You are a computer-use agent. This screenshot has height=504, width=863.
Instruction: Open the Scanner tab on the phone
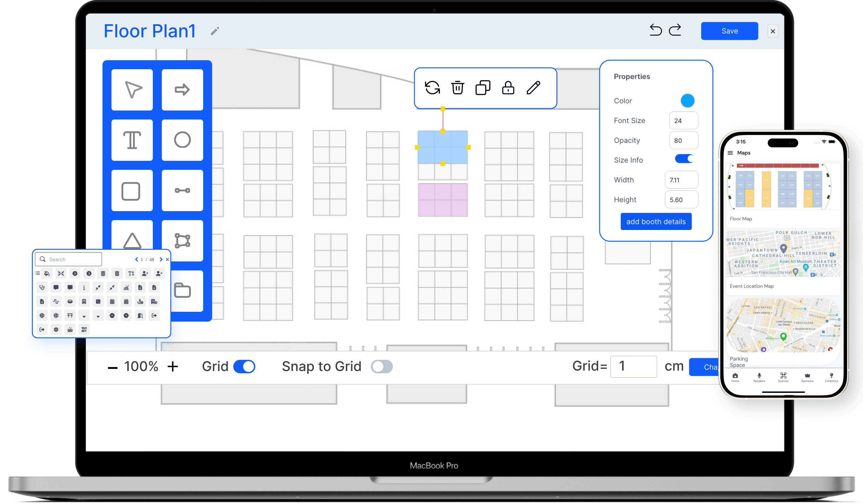tap(784, 377)
